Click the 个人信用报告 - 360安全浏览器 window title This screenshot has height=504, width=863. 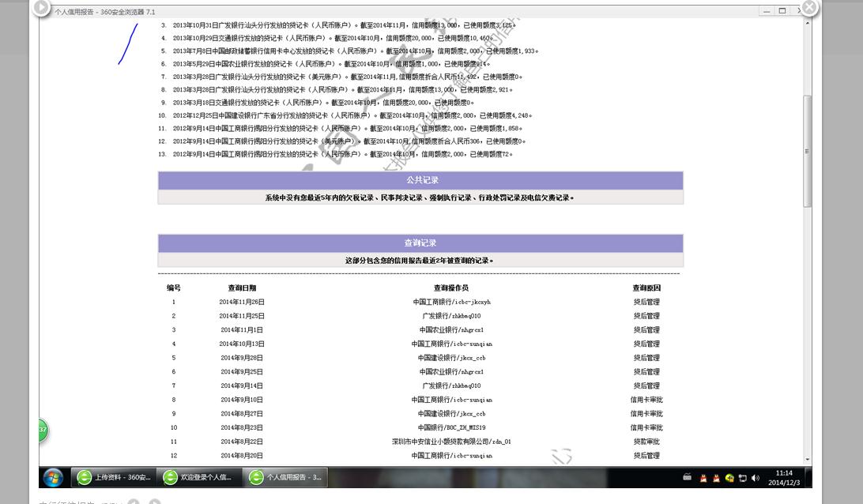pyautogui.click(x=104, y=12)
